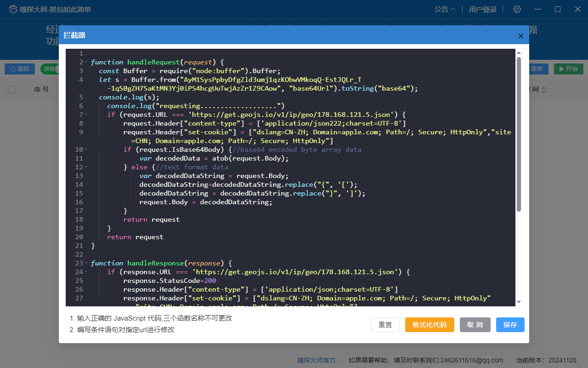Collapse code fold at line 10
The width and height of the screenshot is (588, 368).
(86, 149)
